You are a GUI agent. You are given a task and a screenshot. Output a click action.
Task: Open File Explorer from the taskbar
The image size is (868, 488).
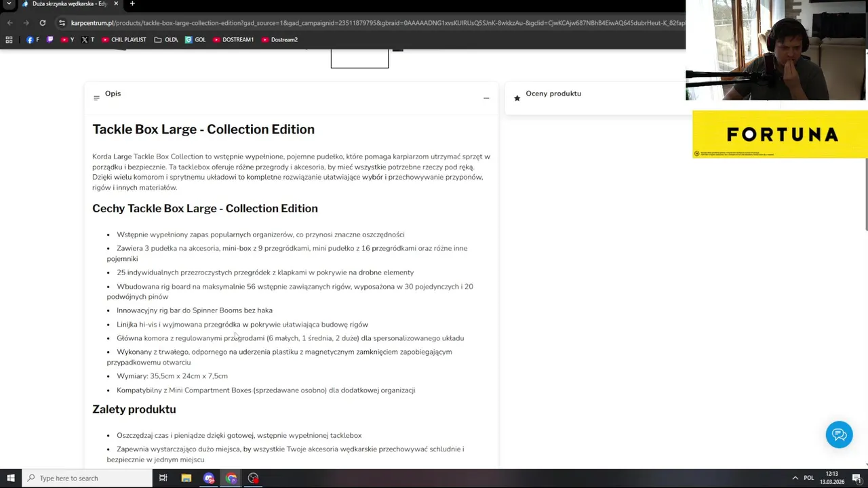(186, 478)
